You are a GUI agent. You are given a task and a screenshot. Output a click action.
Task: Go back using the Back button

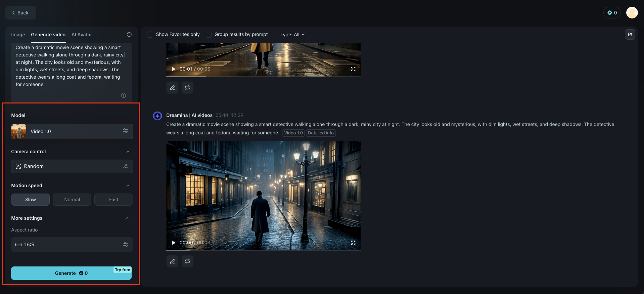(21, 13)
